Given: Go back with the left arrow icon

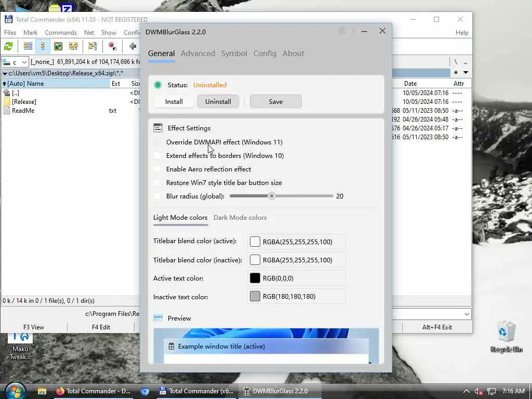Looking at the screenshot, I should coord(132,46).
